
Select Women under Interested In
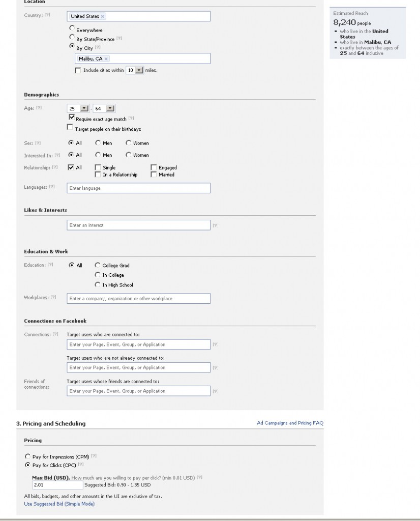click(128, 155)
